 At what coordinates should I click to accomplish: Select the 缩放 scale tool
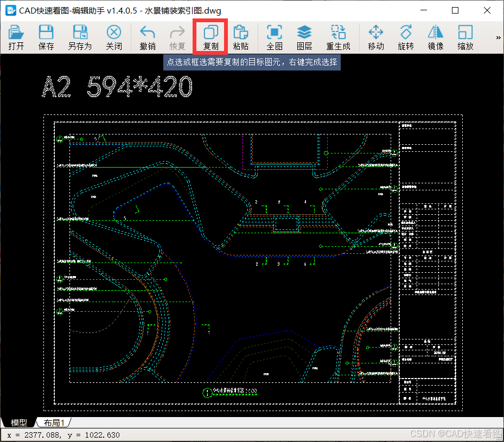coord(465,37)
